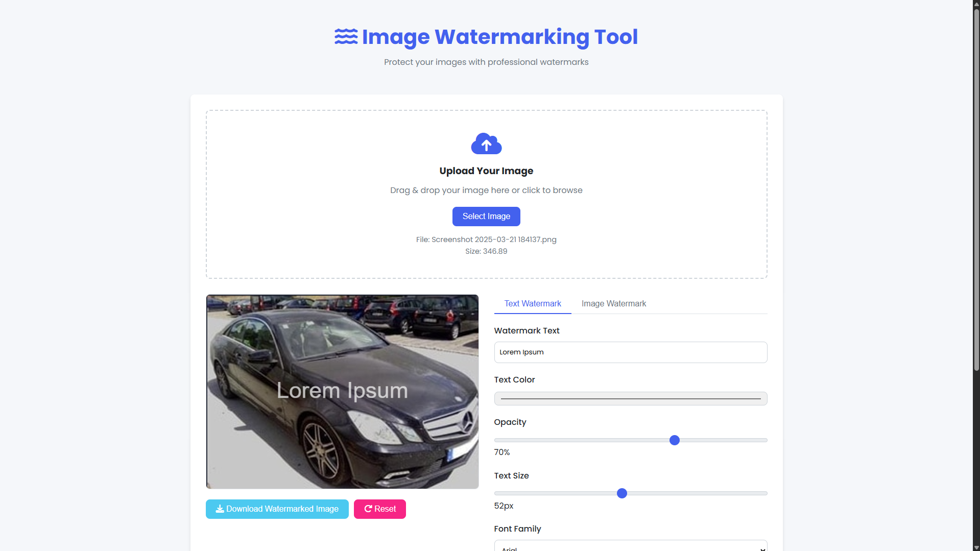Download the watermarked image
The height and width of the screenshot is (551, 980).
pyautogui.click(x=277, y=509)
